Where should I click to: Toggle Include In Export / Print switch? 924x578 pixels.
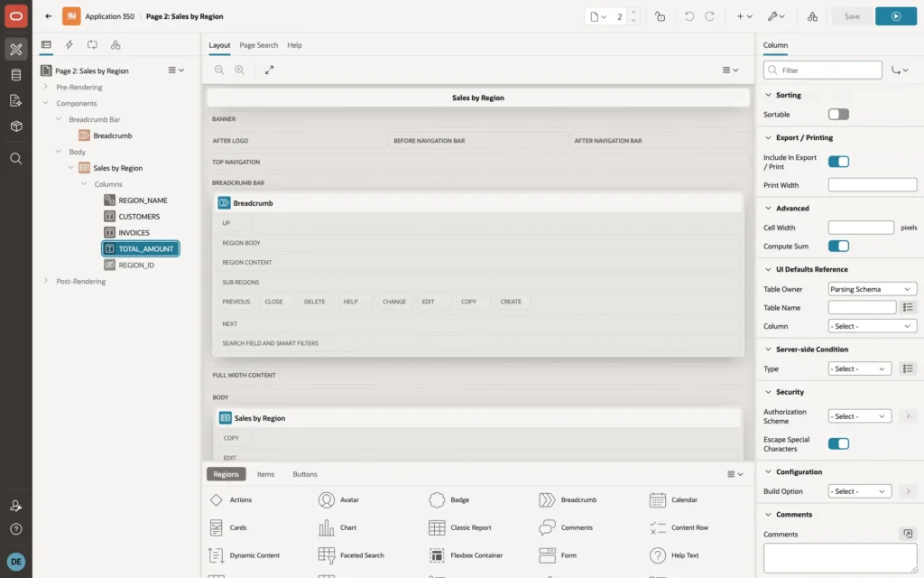point(838,162)
